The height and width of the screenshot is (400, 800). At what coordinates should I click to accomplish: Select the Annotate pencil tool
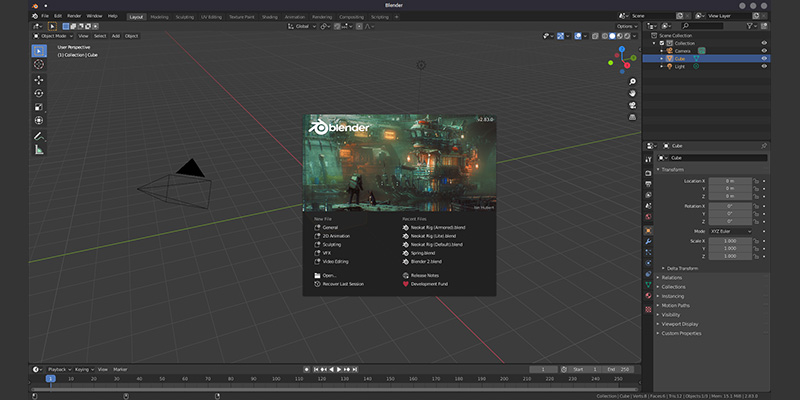(x=39, y=136)
